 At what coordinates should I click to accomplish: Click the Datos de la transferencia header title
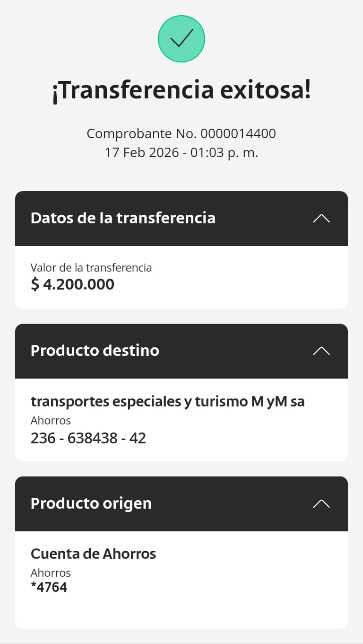pyautogui.click(x=123, y=218)
